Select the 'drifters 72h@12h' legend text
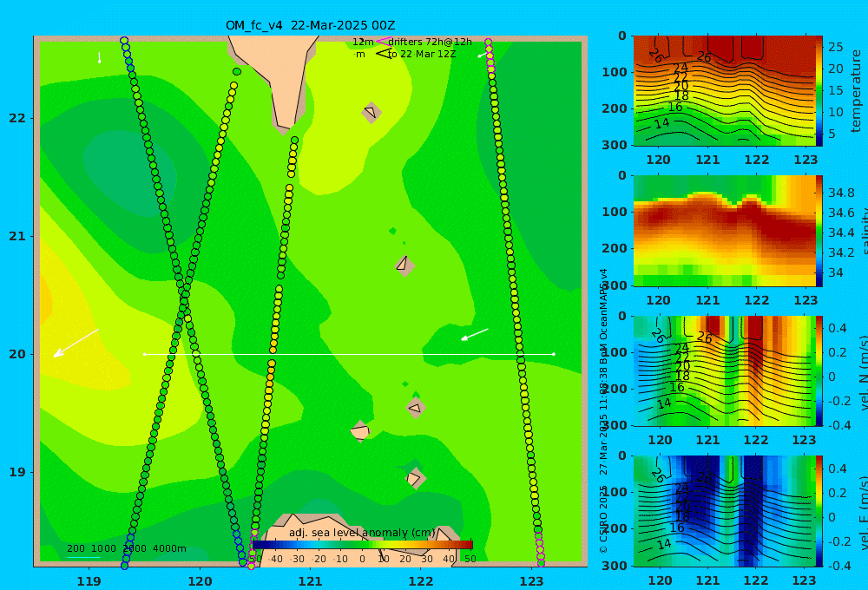868x590 pixels. click(431, 42)
